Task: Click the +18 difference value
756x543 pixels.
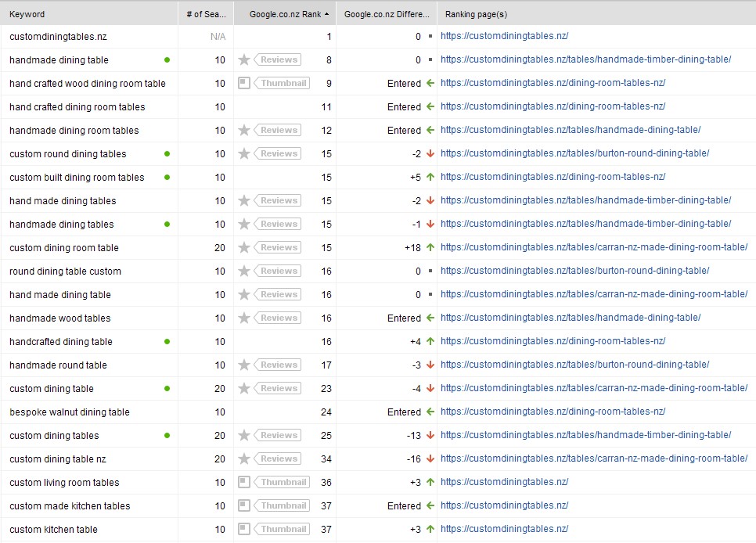Action: point(412,247)
